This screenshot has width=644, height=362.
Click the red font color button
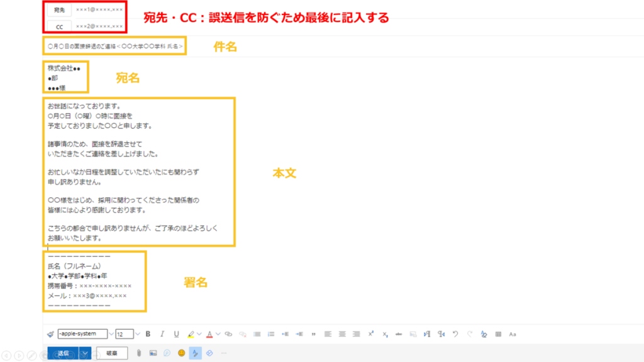(x=209, y=334)
